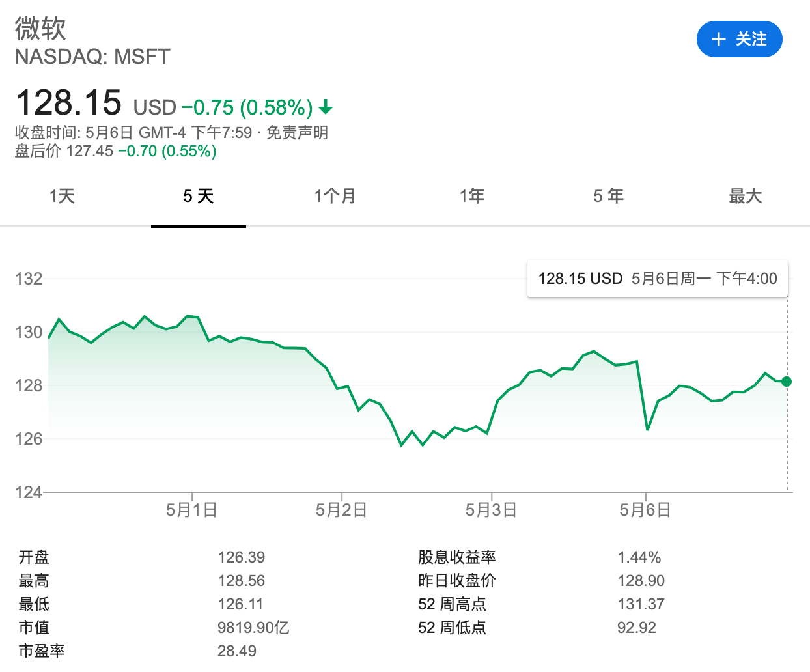Click the 市盈率 value 28.49
The width and height of the screenshot is (810, 672).
[x=237, y=651]
